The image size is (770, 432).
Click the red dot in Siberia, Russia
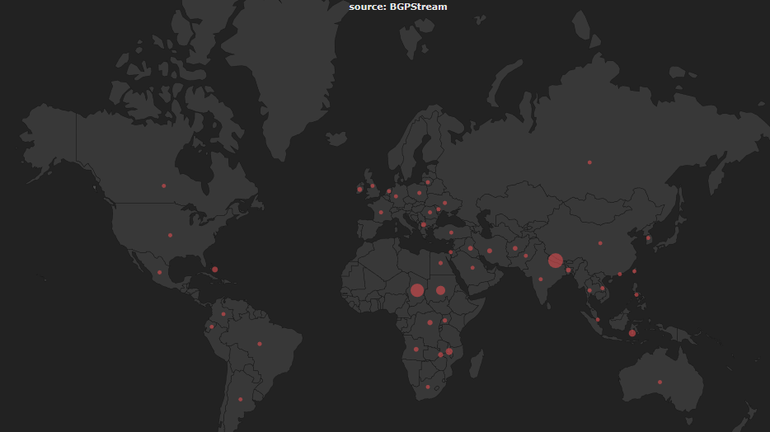coord(589,162)
